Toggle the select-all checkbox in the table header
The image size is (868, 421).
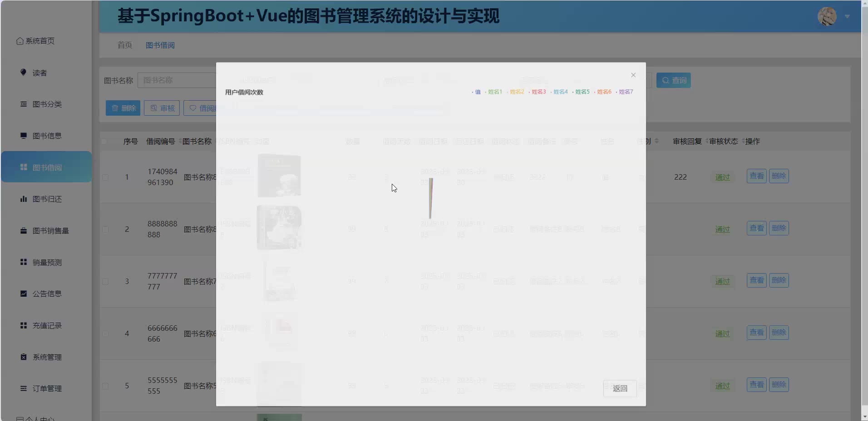(x=104, y=142)
